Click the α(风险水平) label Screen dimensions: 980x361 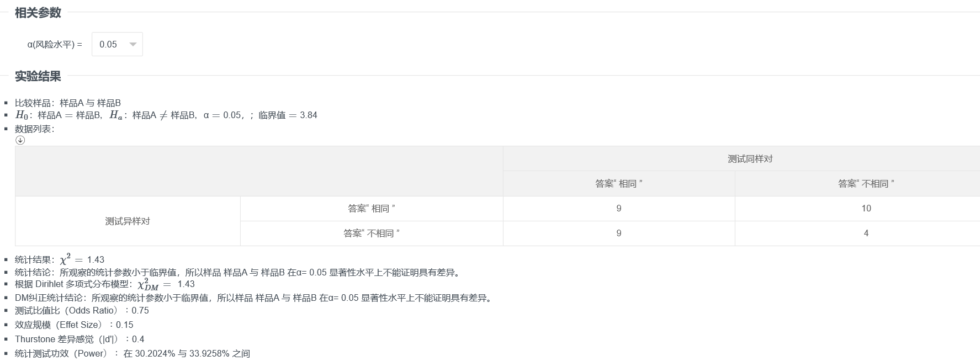coord(55,44)
